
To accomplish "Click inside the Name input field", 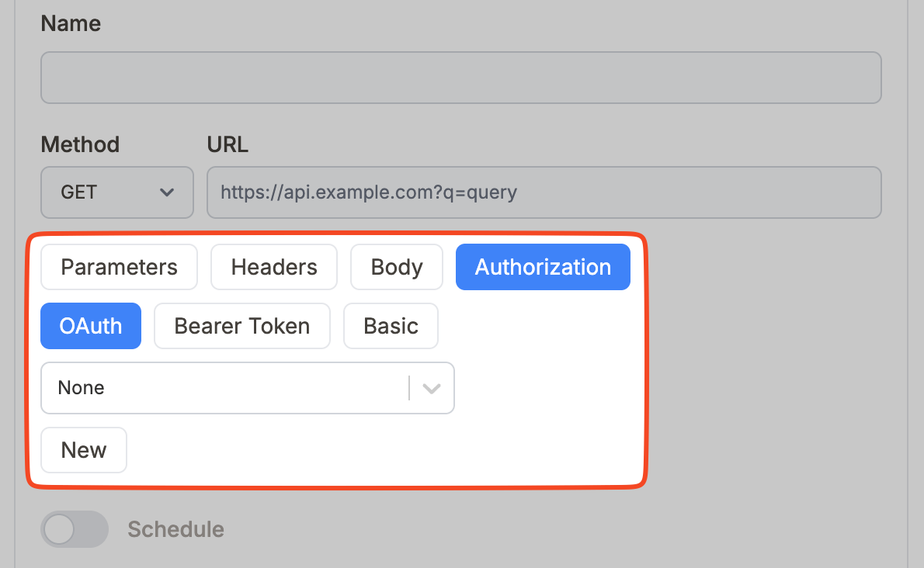I will point(460,78).
